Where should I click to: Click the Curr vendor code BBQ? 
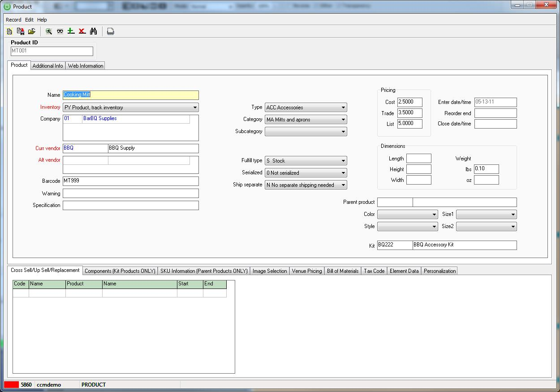[85, 148]
